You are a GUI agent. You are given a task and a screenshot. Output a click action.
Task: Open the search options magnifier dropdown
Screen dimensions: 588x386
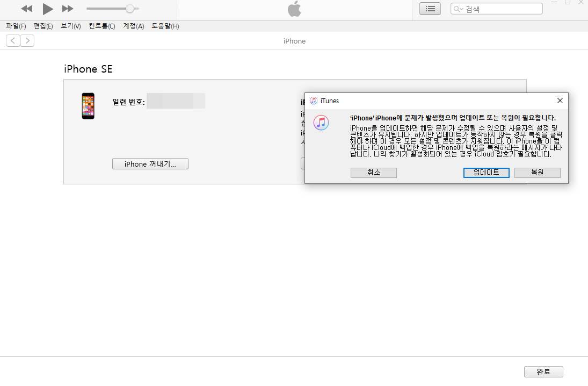point(458,9)
